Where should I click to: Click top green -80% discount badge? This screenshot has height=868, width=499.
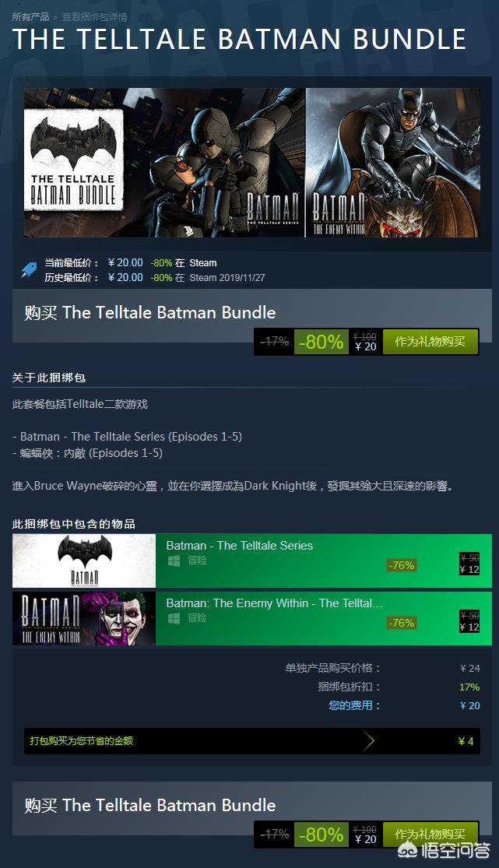point(322,342)
